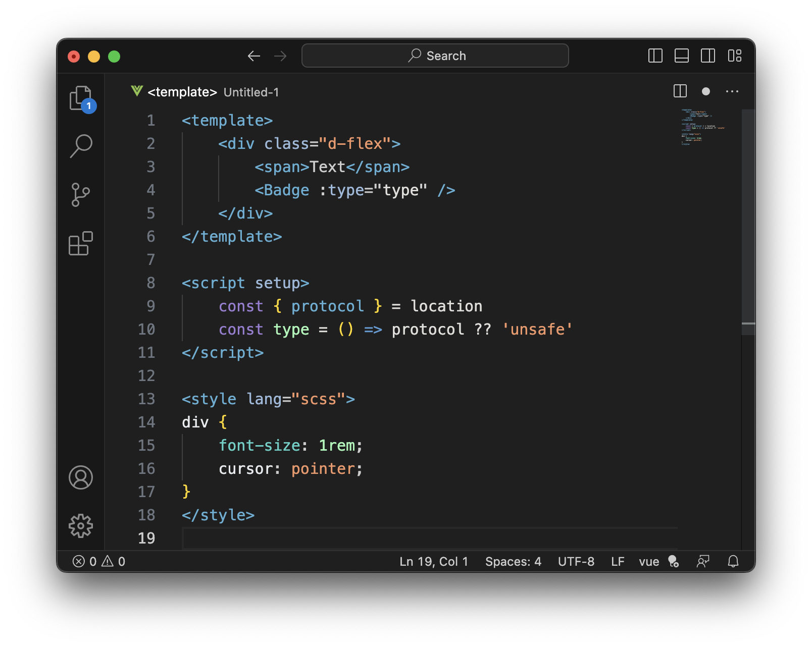Click the pointer value on line 16

pos(323,469)
